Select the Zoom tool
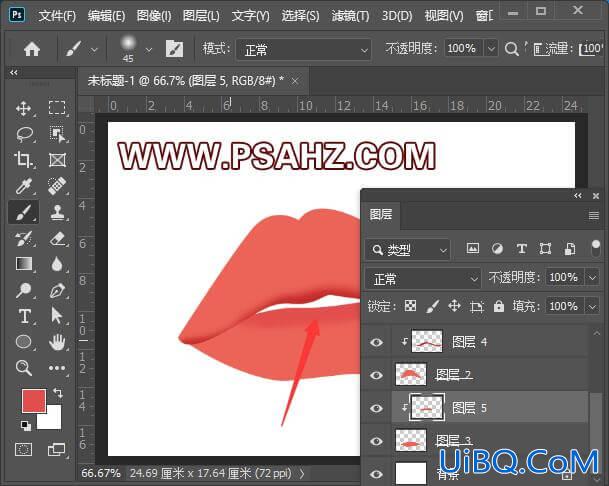 (24, 368)
